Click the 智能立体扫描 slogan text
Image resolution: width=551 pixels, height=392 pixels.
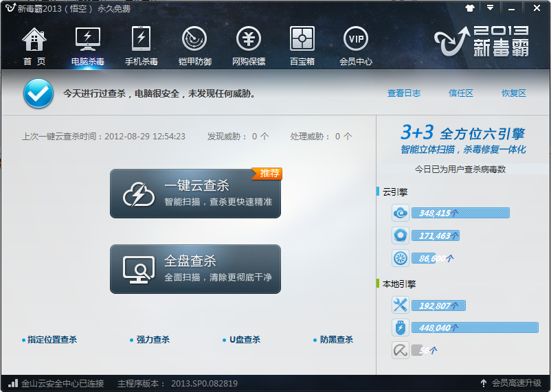463,150
